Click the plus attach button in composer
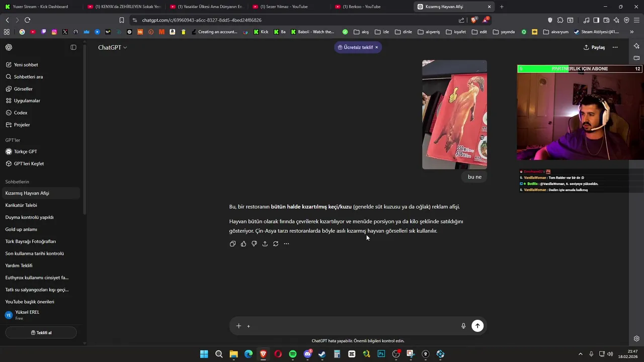This screenshot has width=644, height=362. tap(238, 326)
